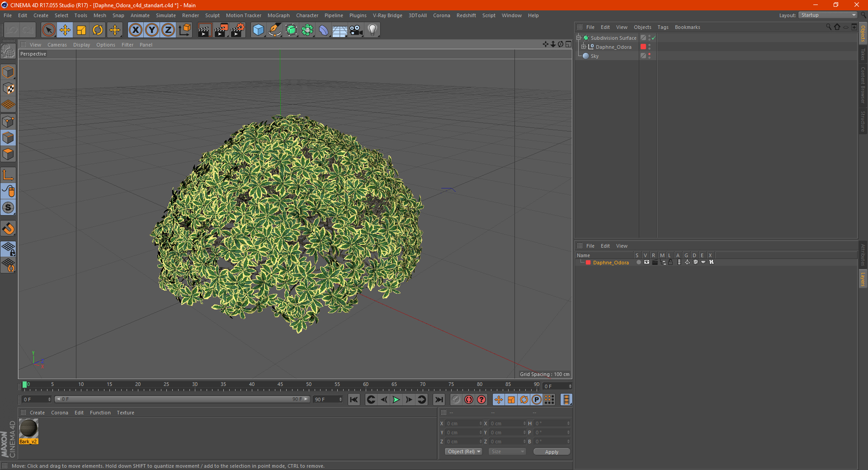Click Daphne_Odora red layer color swatch
The width and height of the screenshot is (868, 470).
pyautogui.click(x=588, y=263)
